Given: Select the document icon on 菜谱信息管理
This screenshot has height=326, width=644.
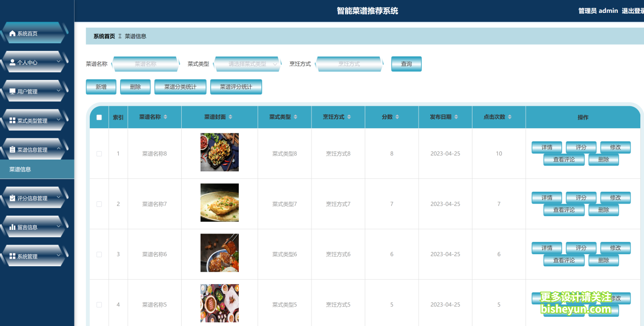Looking at the screenshot, I should pos(12,149).
